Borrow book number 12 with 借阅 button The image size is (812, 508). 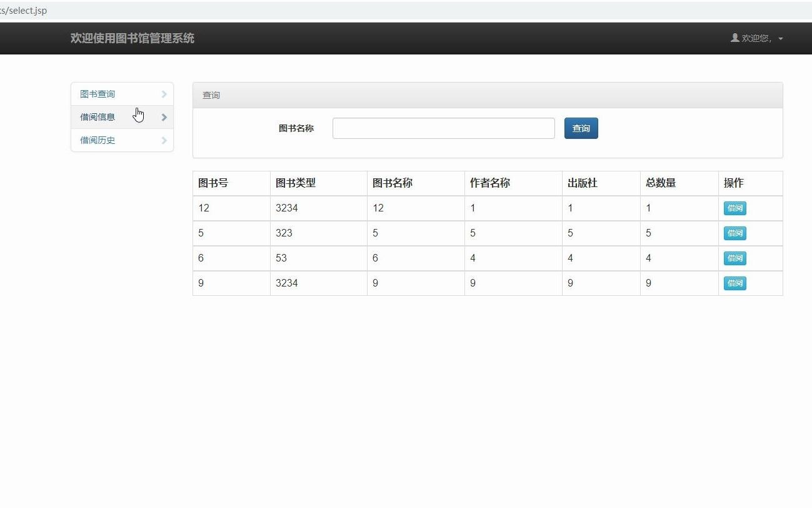pos(734,208)
